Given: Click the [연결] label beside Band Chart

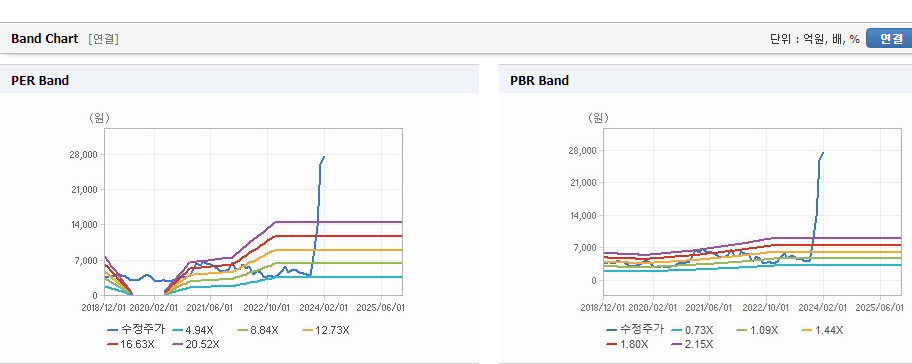Looking at the screenshot, I should 104,39.
